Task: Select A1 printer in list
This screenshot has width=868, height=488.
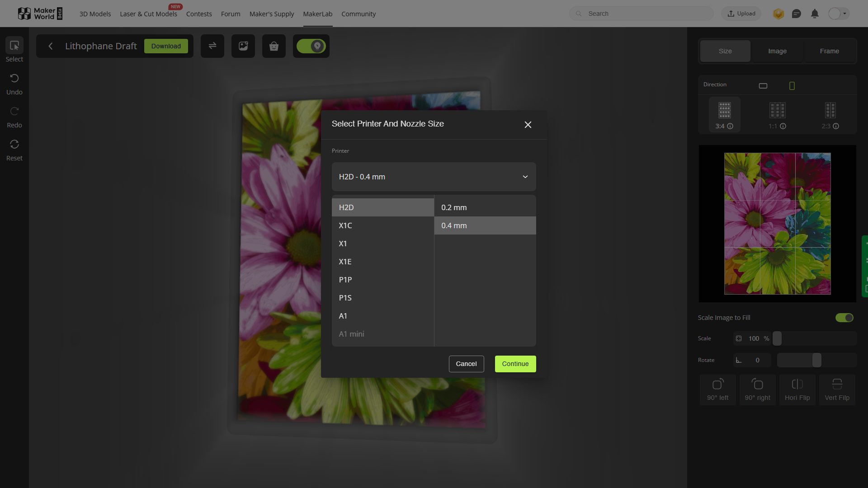Action: (x=383, y=316)
